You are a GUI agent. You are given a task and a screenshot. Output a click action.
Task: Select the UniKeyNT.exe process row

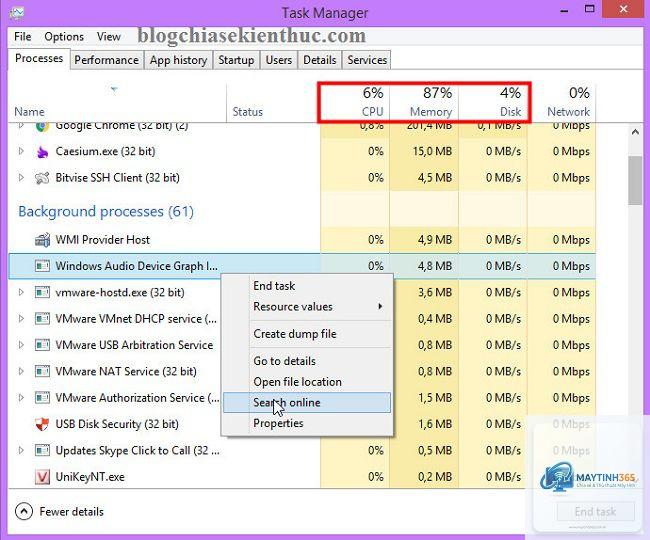click(302, 477)
